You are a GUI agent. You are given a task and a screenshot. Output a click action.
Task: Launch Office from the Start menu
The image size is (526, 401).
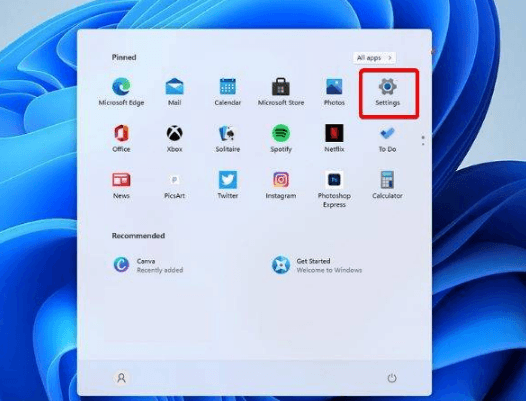tap(121, 138)
